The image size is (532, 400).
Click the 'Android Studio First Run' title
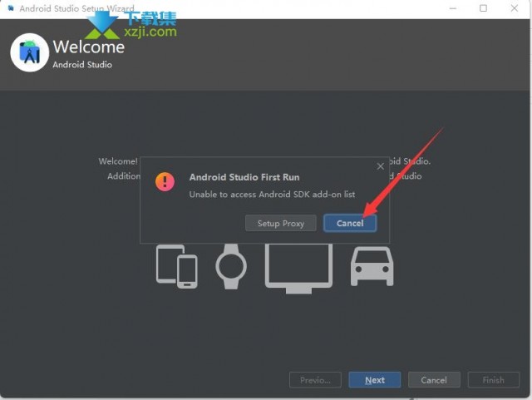pos(244,177)
